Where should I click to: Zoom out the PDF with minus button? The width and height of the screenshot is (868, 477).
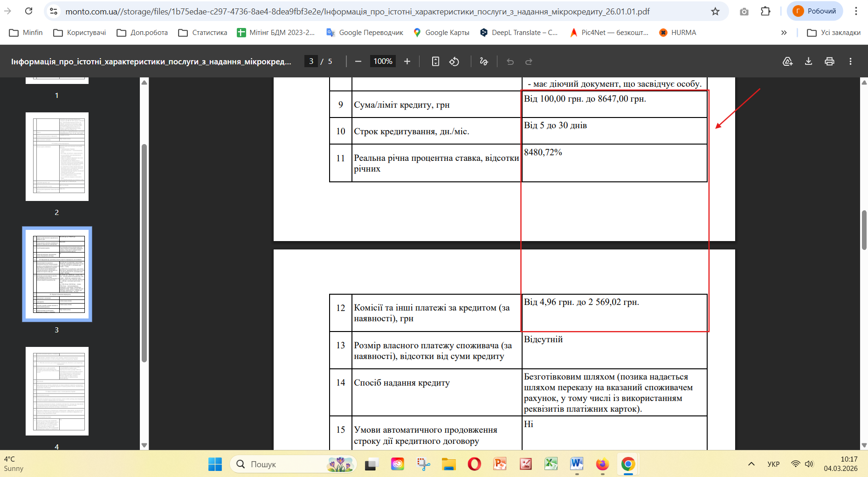click(358, 61)
